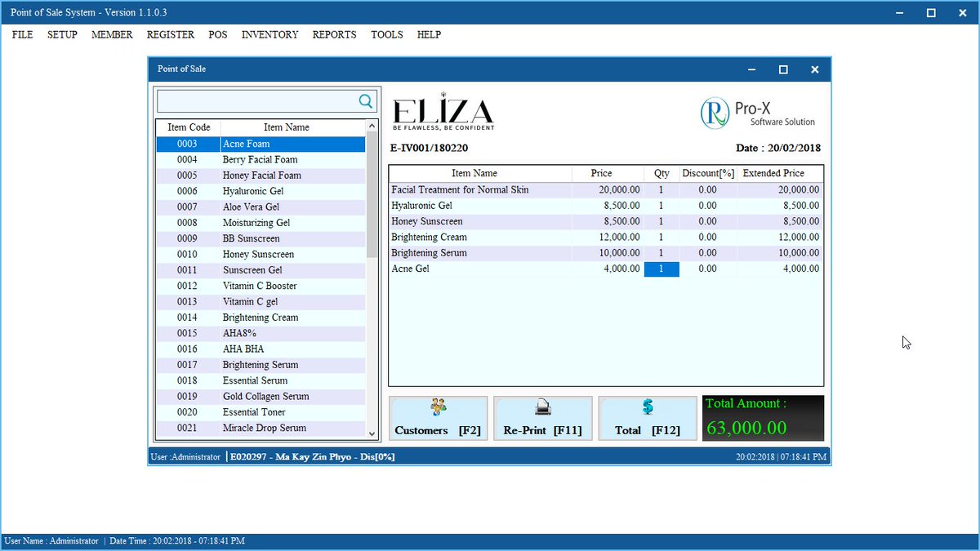Click the Item Code column header
Screen dimensions: 980x551
tap(189, 127)
